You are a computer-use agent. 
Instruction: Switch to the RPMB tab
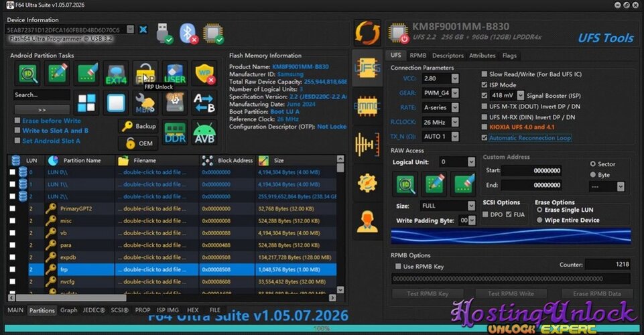pos(417,56)
